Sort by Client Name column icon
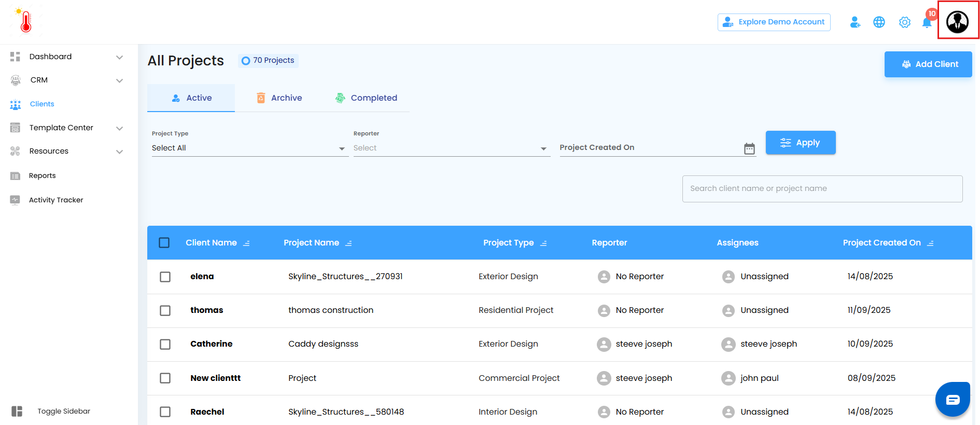The width and height of the screenshot is (980, 425). 247,243
